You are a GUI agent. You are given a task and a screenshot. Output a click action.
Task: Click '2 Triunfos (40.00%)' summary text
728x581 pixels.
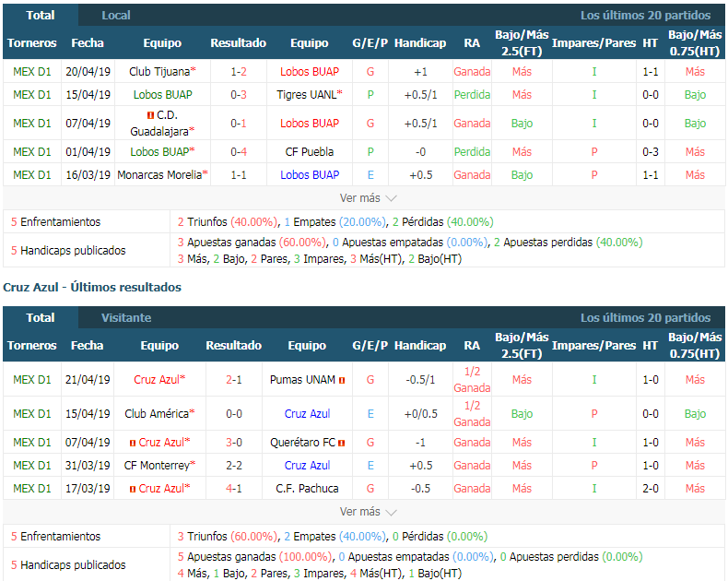228,222
